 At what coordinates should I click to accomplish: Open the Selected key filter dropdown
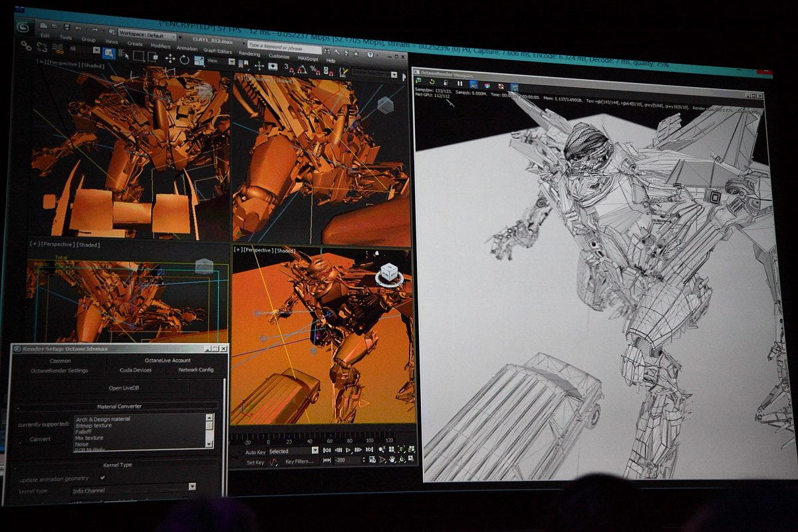click(292, 451)
